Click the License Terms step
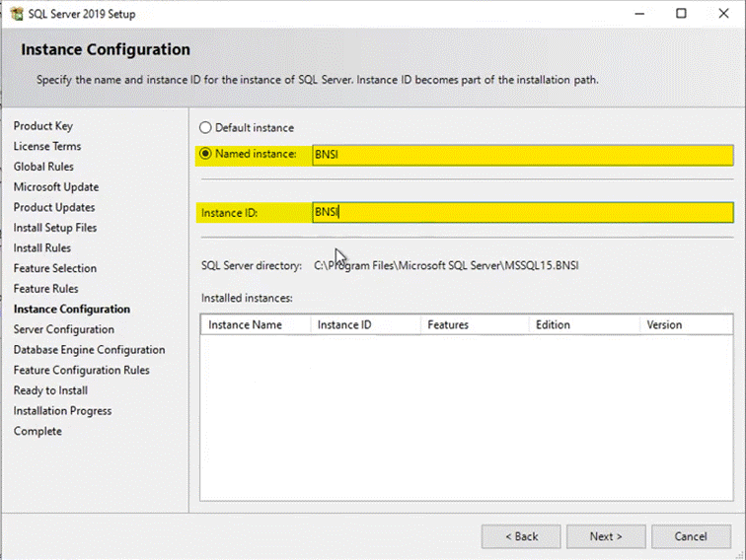Screen dimensions: 746x560 [x=47, y=147]
